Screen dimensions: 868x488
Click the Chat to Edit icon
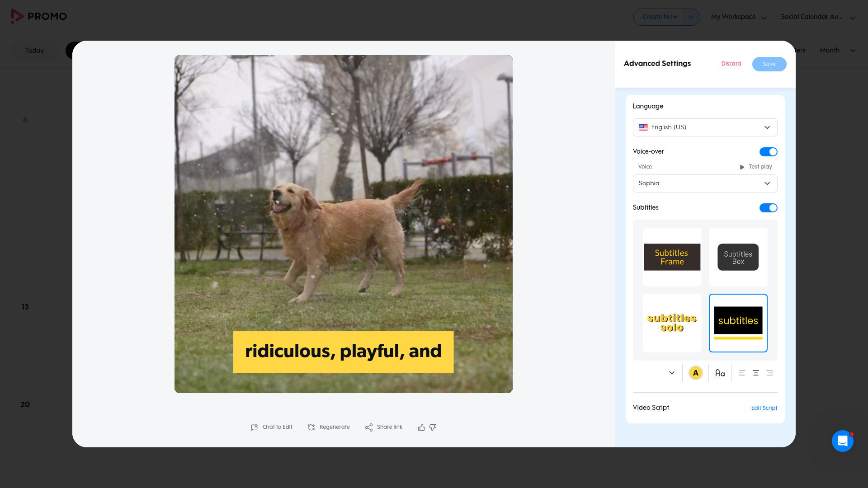255,427
